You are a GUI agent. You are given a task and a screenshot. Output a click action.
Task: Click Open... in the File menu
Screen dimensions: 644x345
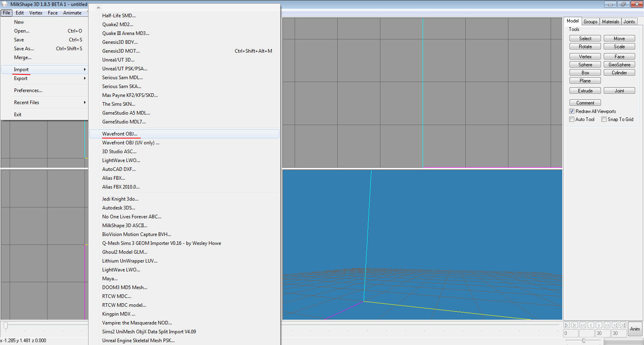tap(44, 31)
